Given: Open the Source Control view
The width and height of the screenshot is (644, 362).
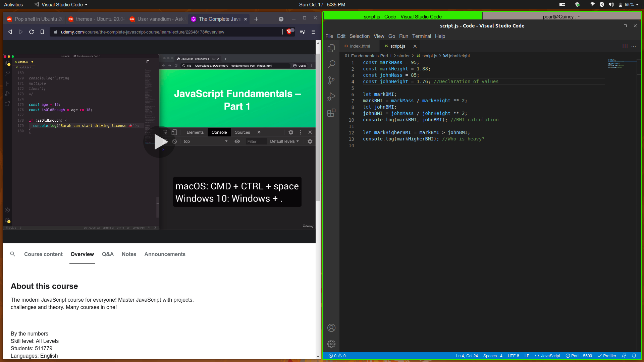Looking at the screenshot, I should tap(331, 80).
